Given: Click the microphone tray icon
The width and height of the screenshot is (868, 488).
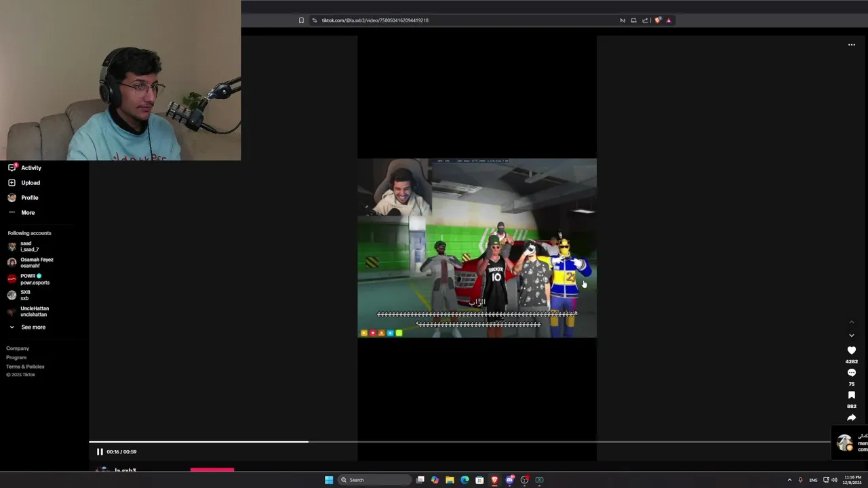Looking at the screenshot, I should pos(800,480).
